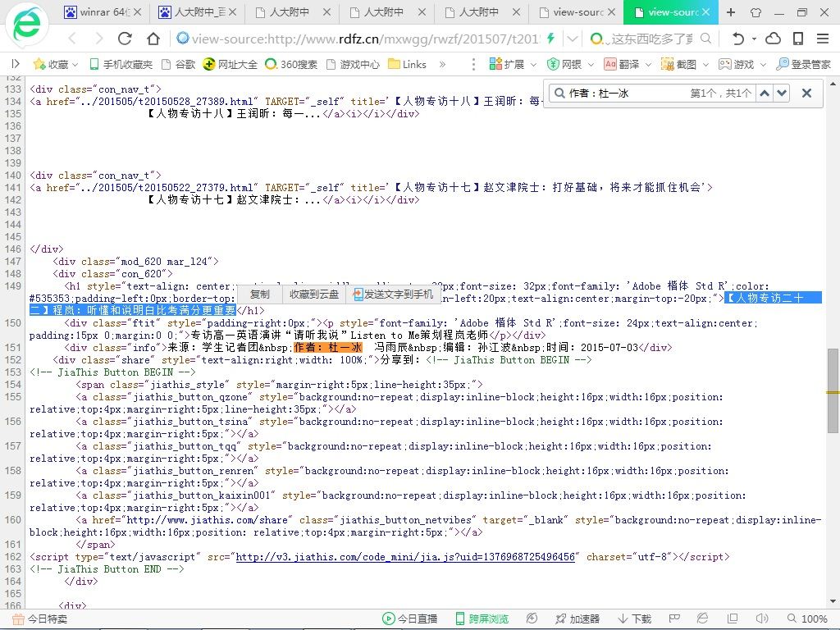Viewport: 840px width, 630px height.
Task: Toggle 跨屏浏览 cross-screen browsing
Action: pyautogui.click(x=482, y=619)
